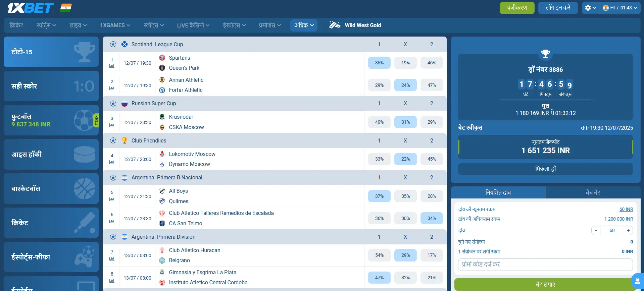The height and width of the screenshot is (291, 644).
Task: Open statistics icon for match 4 Lokomotiv Moscow
Action: (112, 162)
